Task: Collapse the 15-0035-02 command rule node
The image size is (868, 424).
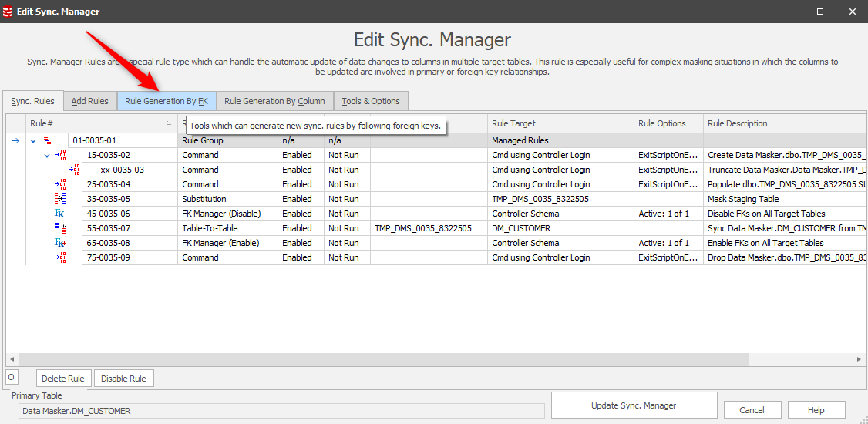Action: point(47,155)
